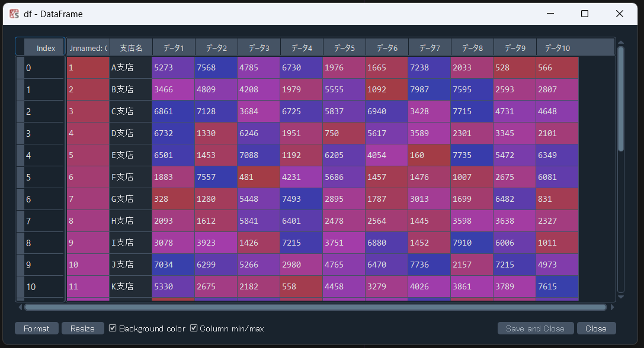Click the red cell with value 160
The height and width of the screenshot is (348, 644).
(429, 156)
